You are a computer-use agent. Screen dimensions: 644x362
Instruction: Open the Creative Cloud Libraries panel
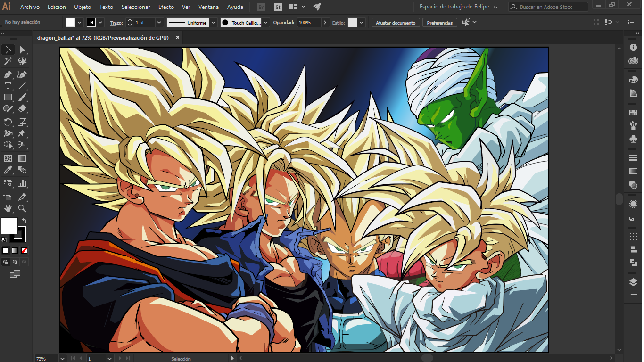click(633, 61)
